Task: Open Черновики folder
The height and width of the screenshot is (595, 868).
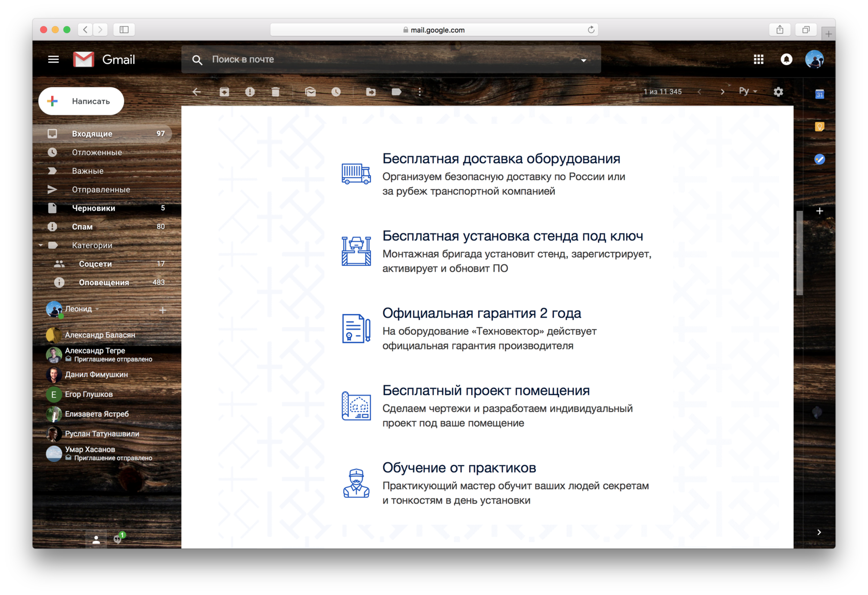Action: point(102,208)
